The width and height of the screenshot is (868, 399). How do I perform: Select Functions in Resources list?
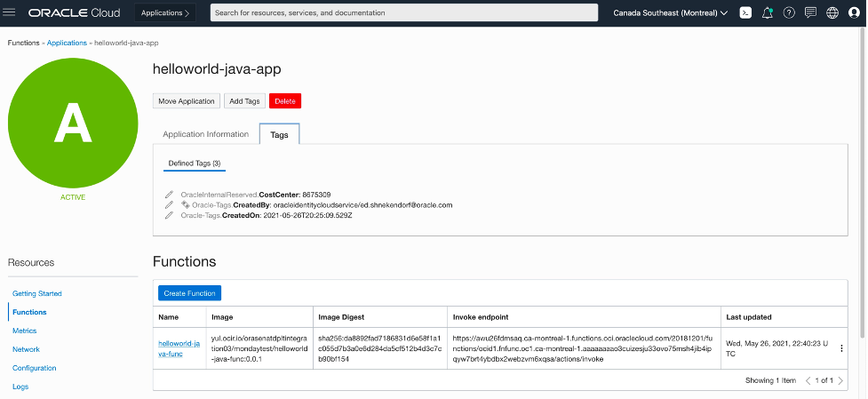29,312
